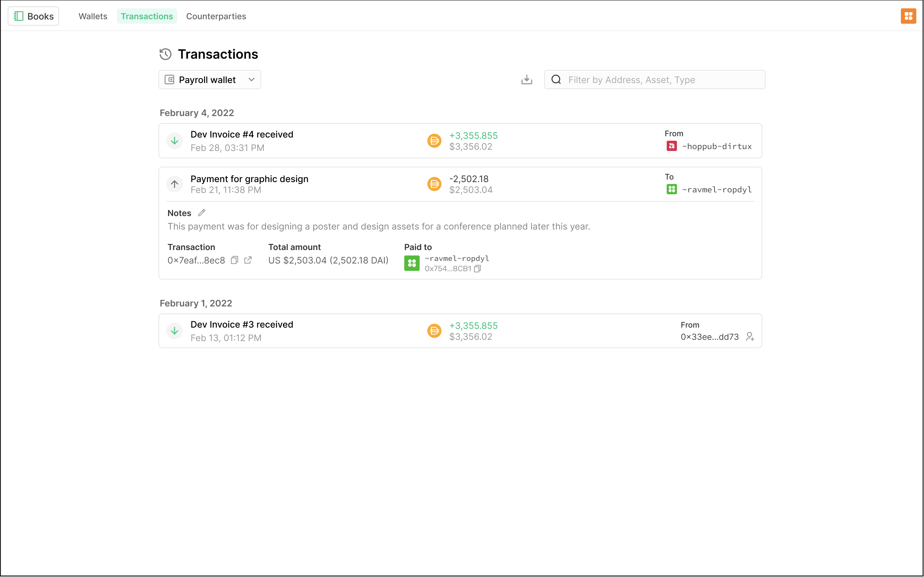Click the search magnifier icon
The height and width of the screenshot is (577, 924).
556,79
